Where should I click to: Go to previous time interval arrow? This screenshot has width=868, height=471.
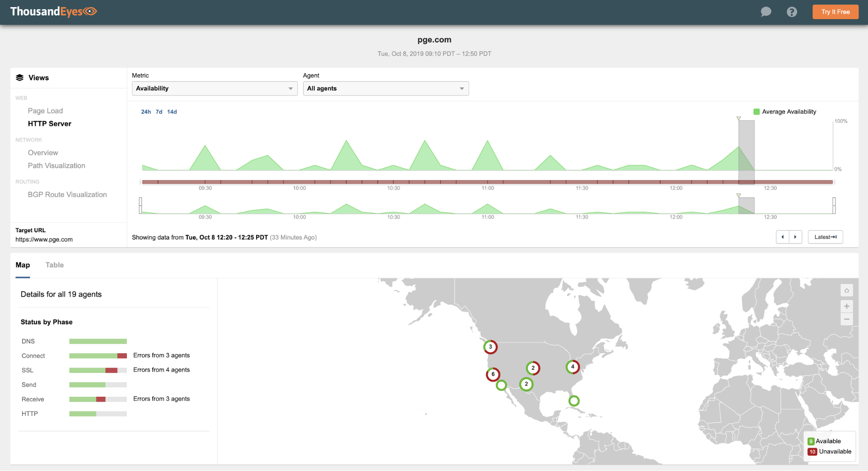782,237
